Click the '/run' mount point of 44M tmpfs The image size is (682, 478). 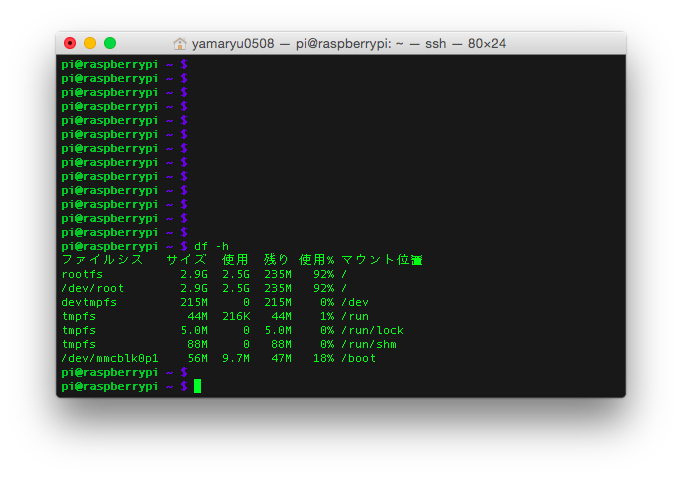click(355, 316)
